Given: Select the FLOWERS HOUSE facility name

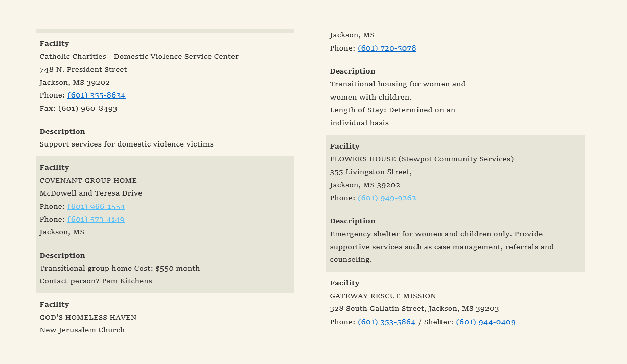Looking at the screenshot, I should point(422,159).
